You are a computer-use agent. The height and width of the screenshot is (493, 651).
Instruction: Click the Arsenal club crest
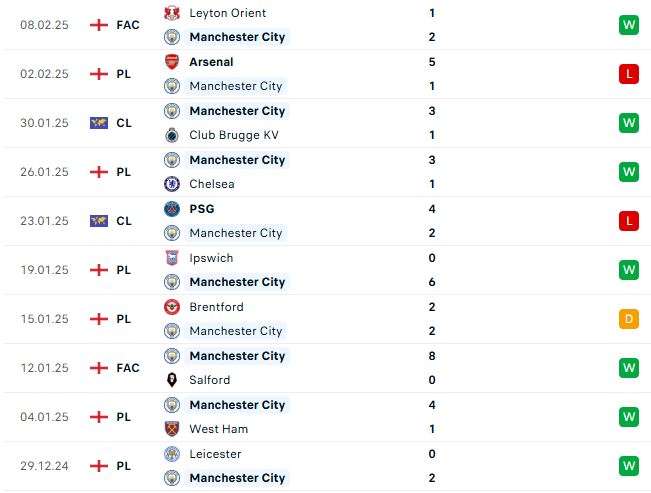[x=172, y=62]
